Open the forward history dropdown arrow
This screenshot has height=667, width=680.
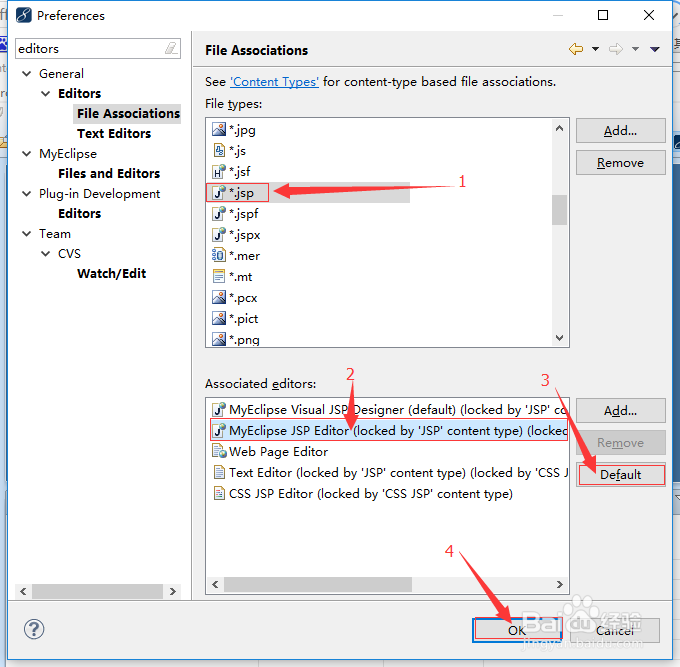click(x=635, y=49)
